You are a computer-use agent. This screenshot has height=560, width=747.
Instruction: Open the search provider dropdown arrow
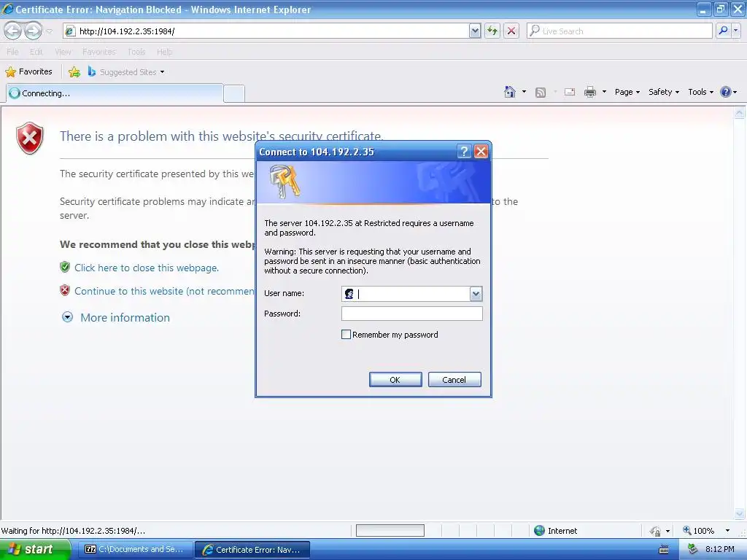(735, 31)
